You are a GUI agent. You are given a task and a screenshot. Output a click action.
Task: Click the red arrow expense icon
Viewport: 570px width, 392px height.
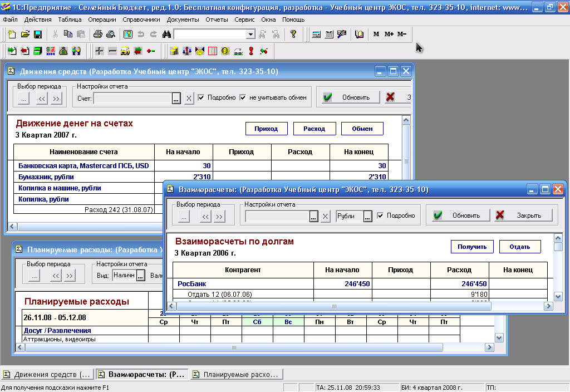pos(24,51)
